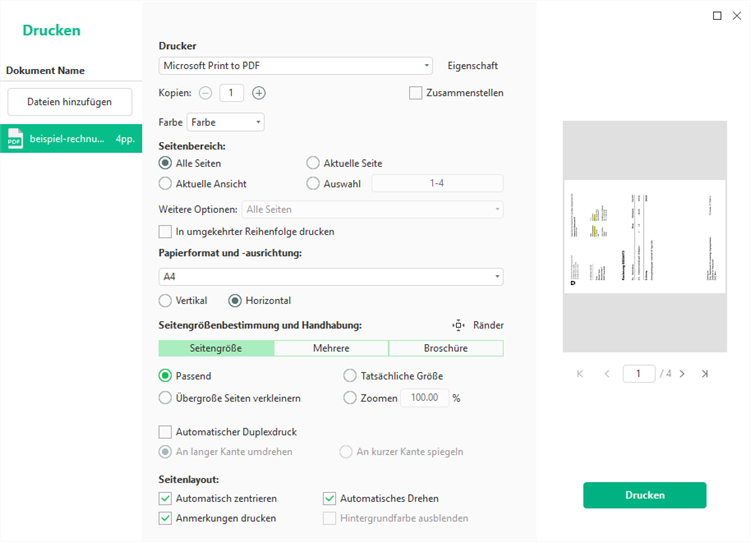Select Passend sizing option
Screen dimensions: 750x542
(x=165, y=376)
